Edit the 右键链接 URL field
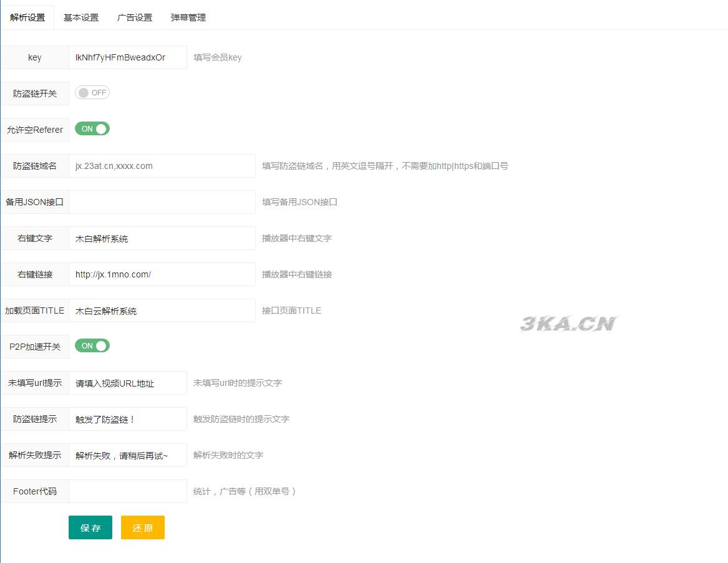This screenshot has height=563, width=728. (x=162, y=274)
